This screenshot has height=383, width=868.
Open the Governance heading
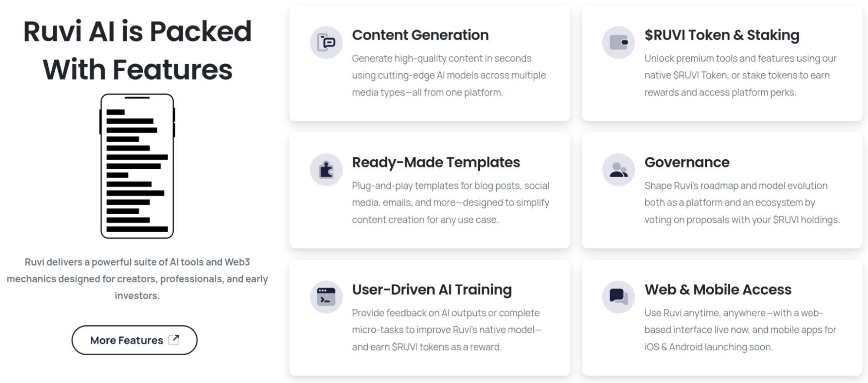click(686, 162)
